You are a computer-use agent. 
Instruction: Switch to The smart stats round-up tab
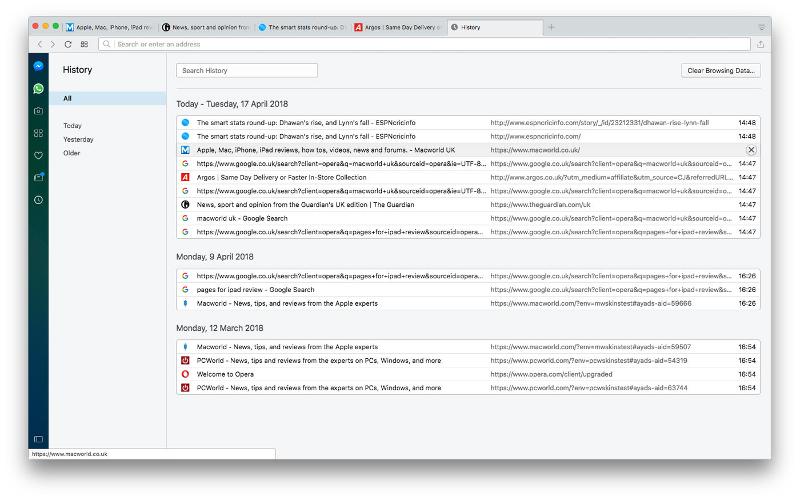(302, 27)
